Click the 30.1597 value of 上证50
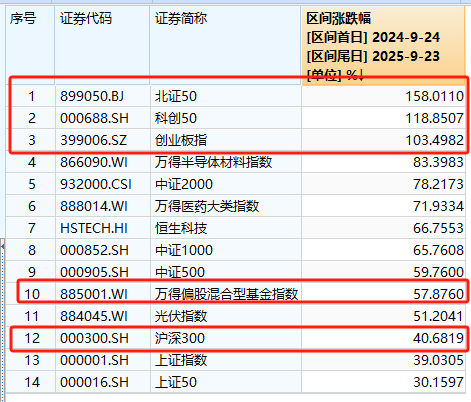 pos(438,382)
